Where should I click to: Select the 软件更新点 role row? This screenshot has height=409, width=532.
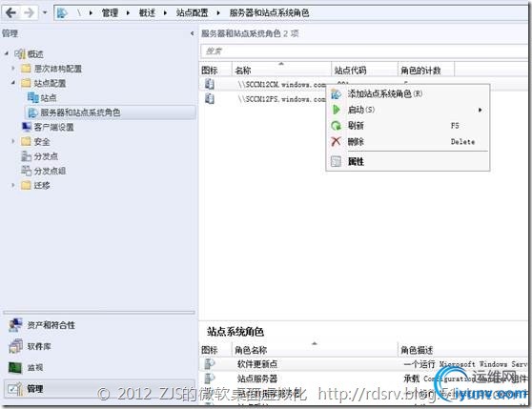click(x=363, y=364)
